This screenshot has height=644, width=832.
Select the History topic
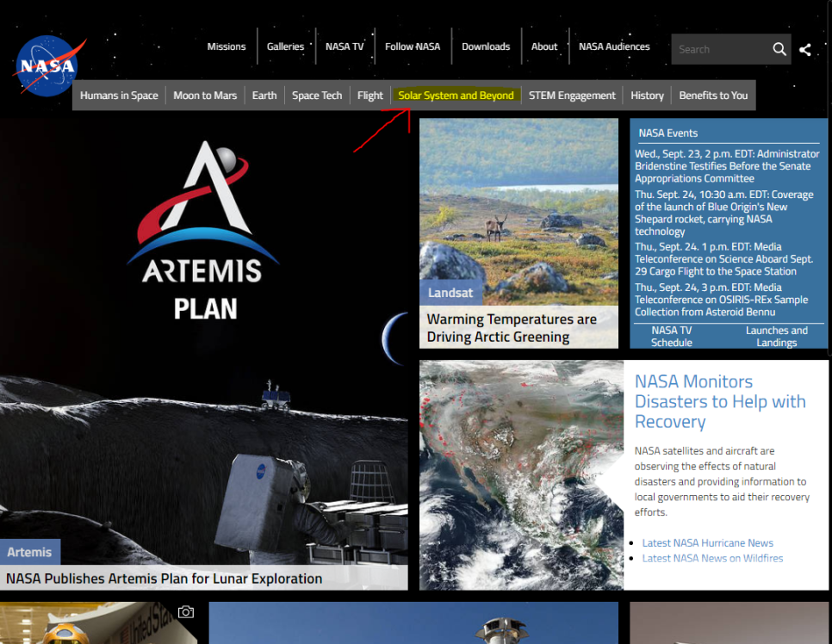tap(648, 96)
